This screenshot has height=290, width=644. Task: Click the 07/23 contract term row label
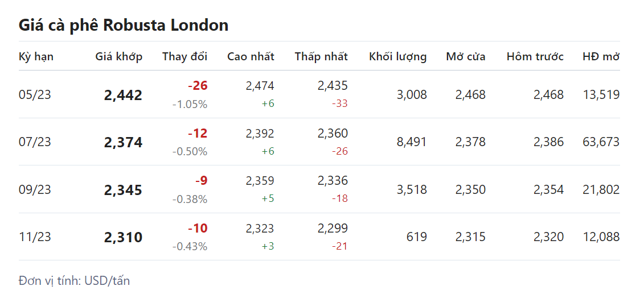click(x=35, y=142)
